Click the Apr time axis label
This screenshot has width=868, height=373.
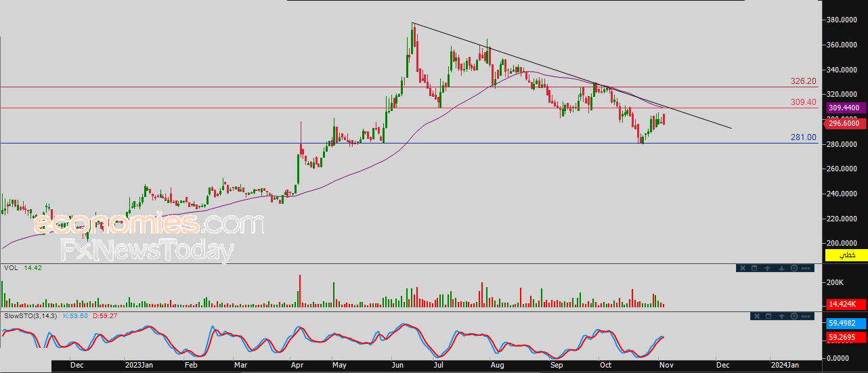point(297,366)
